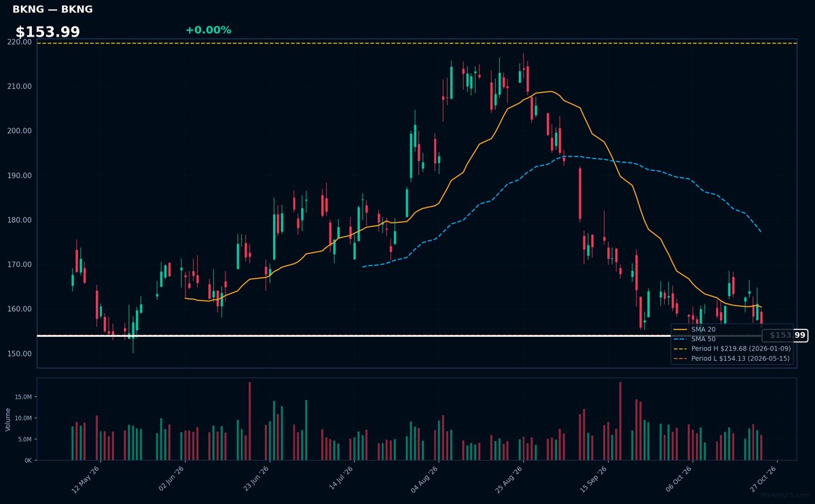
Task: Select the $153.99 price headline
Action: coord(48,32)
